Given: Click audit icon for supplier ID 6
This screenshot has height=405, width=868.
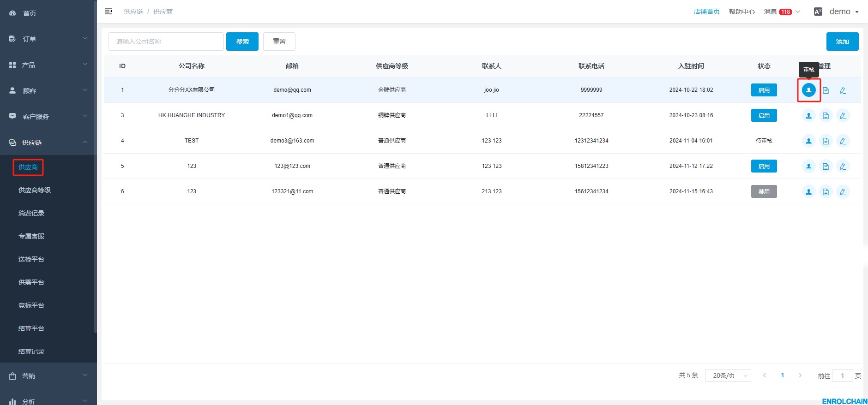Looking at the screenshot, I should (808, 191).
